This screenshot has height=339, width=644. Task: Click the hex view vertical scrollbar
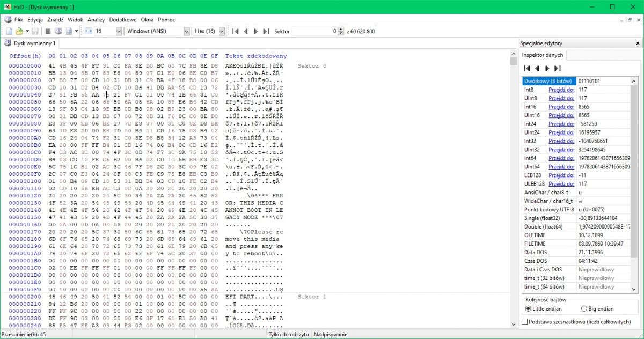click(513, 188)
